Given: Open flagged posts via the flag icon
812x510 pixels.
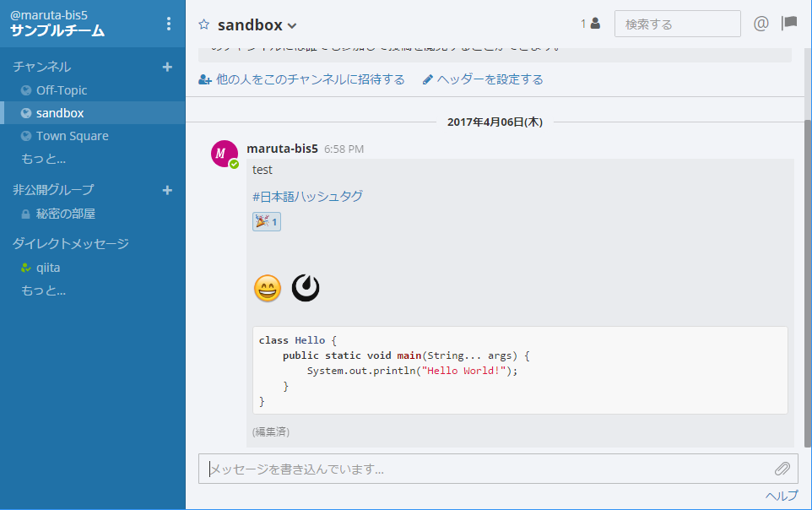Looking at the screenshot, I should tap(789, 24).
